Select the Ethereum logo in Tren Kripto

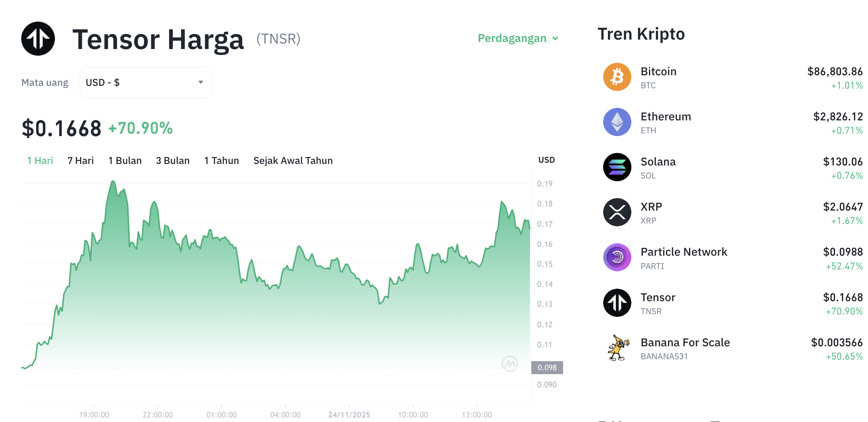(x=617, y=122)
